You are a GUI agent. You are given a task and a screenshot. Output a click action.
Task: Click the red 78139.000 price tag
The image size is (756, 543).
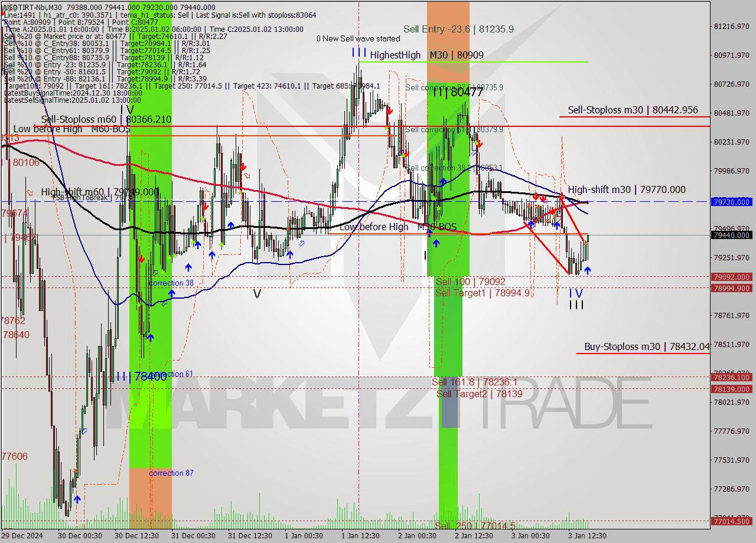point(732,389)
